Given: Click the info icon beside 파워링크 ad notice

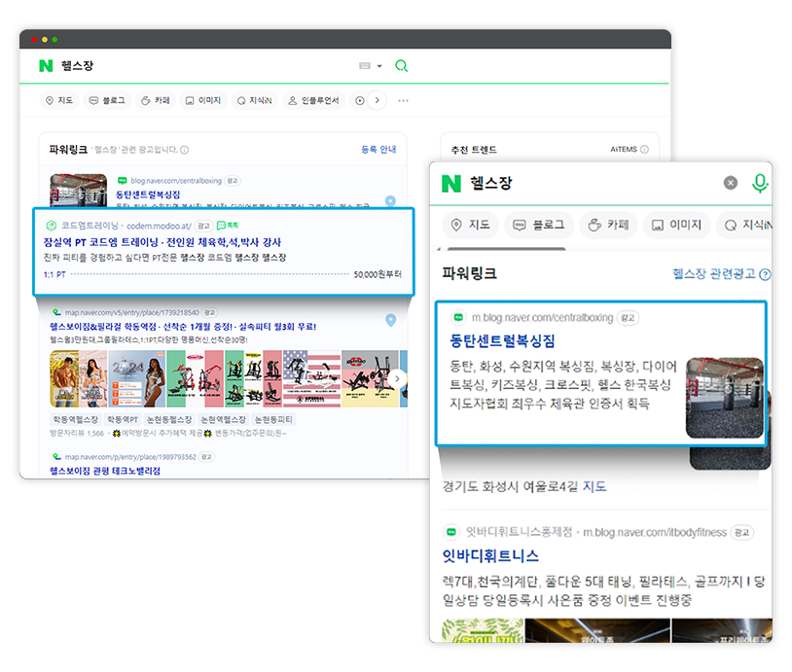Looking at the screenshot, I should click(184, 150).
